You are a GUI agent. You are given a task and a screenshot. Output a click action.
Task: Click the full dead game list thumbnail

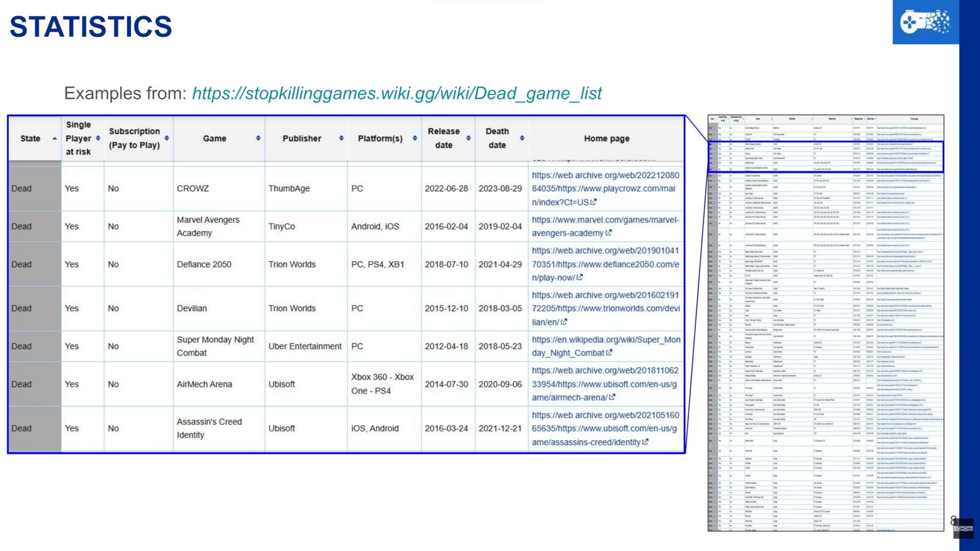click(x=826, y=323)
